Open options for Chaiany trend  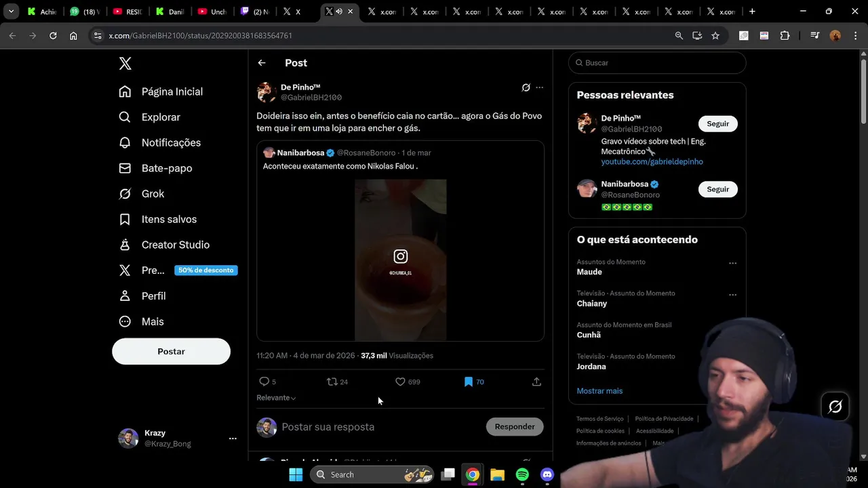(x=732, y=295)
